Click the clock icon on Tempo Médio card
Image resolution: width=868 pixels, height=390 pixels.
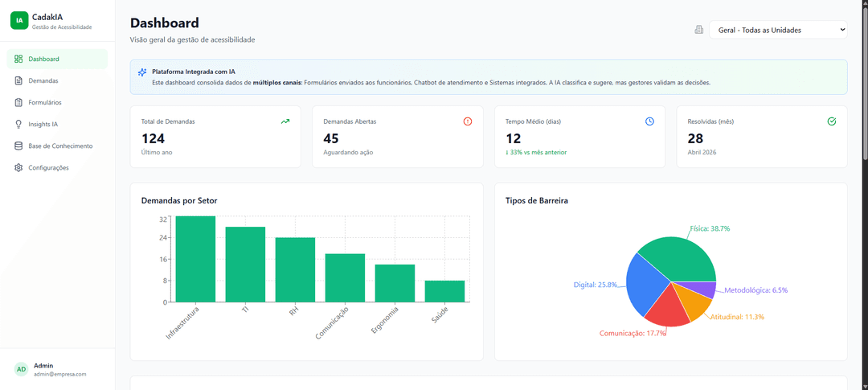(x=649, y=121)
